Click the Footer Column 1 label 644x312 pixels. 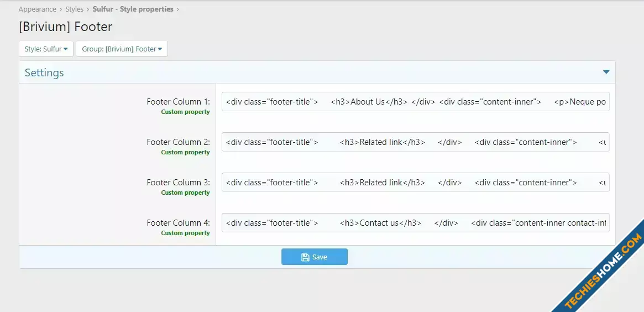(x=178, y=102)
